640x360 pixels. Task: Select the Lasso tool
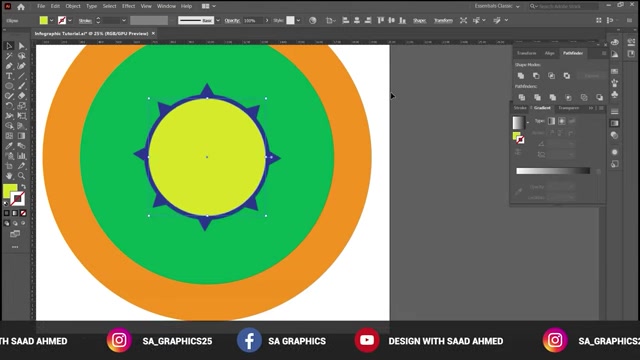tap(21, 56)
